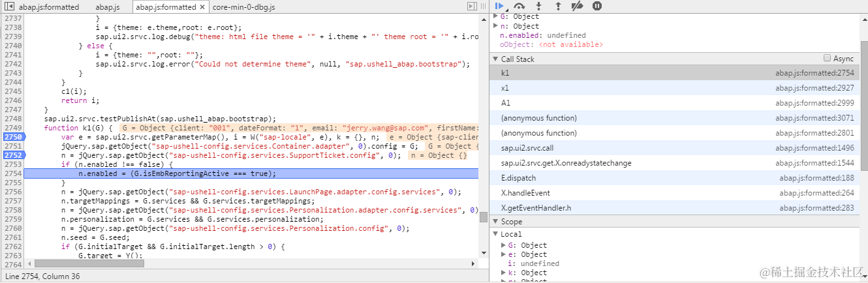This screenshot has width=868, height=283.
Task: Select anonymous function frame at line 2801
Action: 675,133
